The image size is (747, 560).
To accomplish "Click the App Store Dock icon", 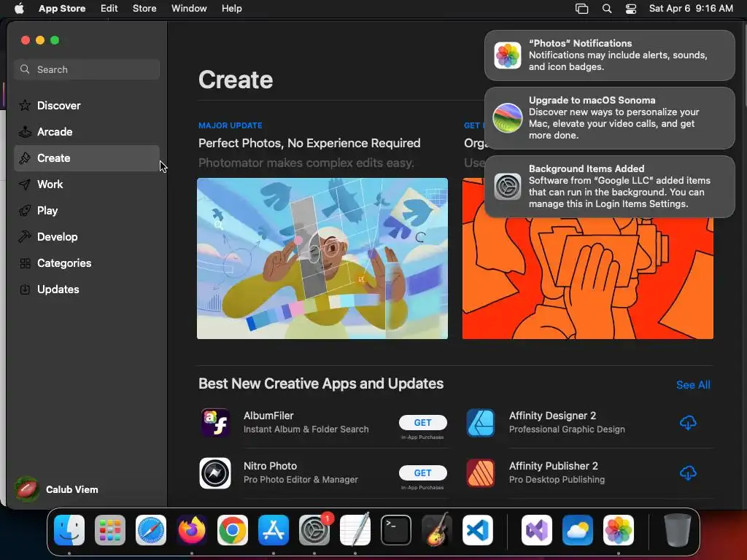I will click(274, 530).
